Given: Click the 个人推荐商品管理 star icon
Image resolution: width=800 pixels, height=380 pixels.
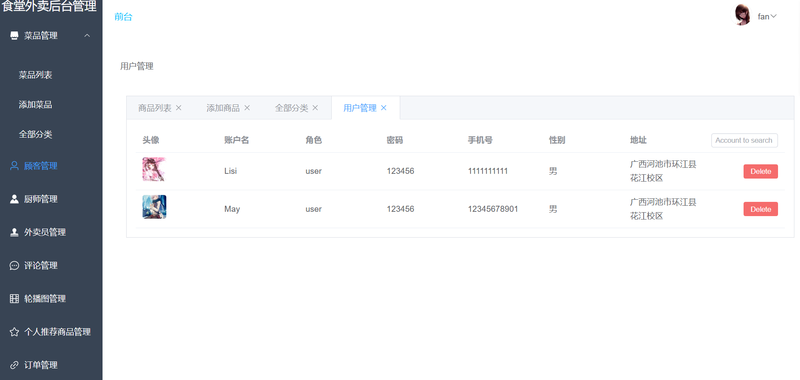Looking at the screenshot, I should (14, 332).
